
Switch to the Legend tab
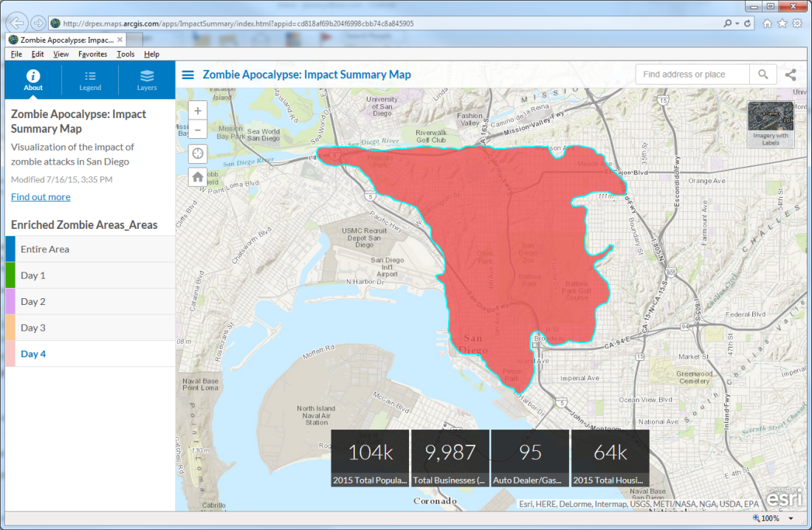pos(90,80)
